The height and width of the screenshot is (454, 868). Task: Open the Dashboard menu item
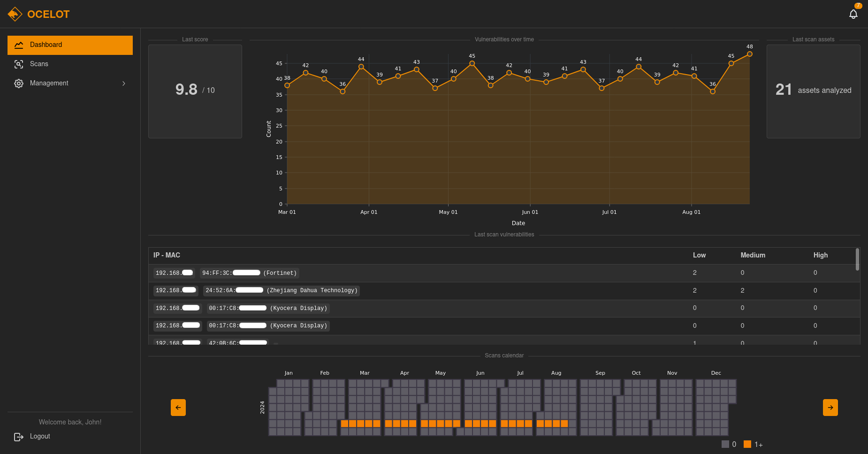(x=70, y=45)
